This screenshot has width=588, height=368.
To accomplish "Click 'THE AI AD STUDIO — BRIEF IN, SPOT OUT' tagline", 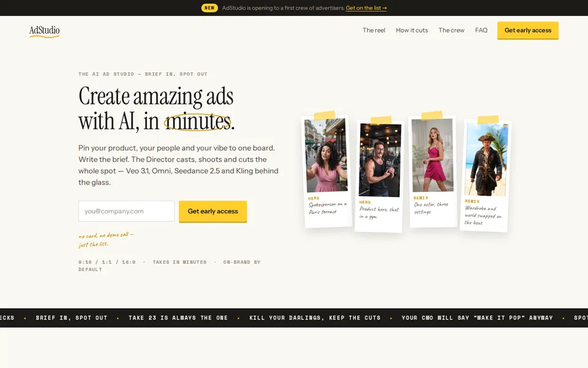I will 143,74.
